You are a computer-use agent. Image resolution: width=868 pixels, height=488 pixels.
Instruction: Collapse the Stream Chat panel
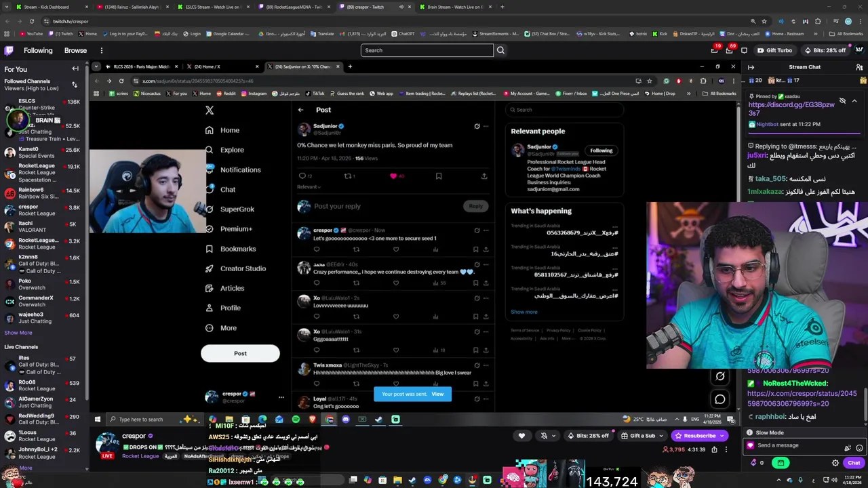(x=751, y=67)
